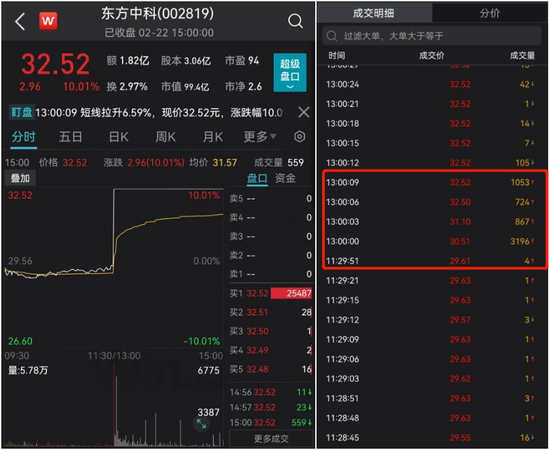Open the 更多 chart period dropdown
550x450 pixels.
tap(260, 137)
